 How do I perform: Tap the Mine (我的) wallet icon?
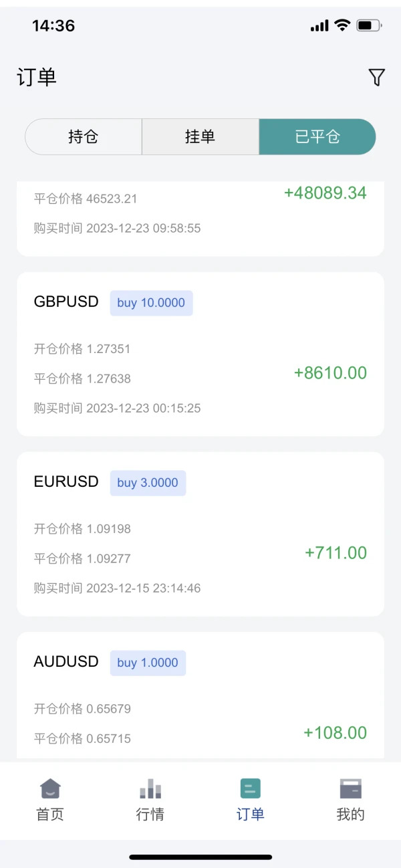click(350, 789)
